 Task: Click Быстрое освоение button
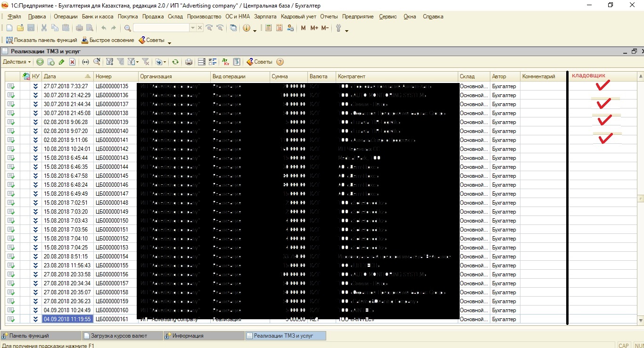point(108,40)
